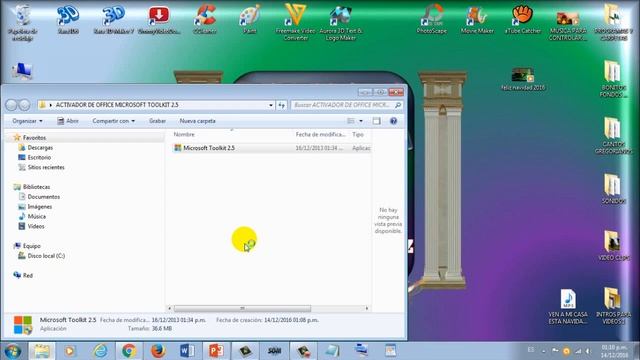Select the VEN A MI CASA ESTA NAVIDAD mp3 file
The width and height of the screenshot is (640, 360).
click(x=568, y=307)
